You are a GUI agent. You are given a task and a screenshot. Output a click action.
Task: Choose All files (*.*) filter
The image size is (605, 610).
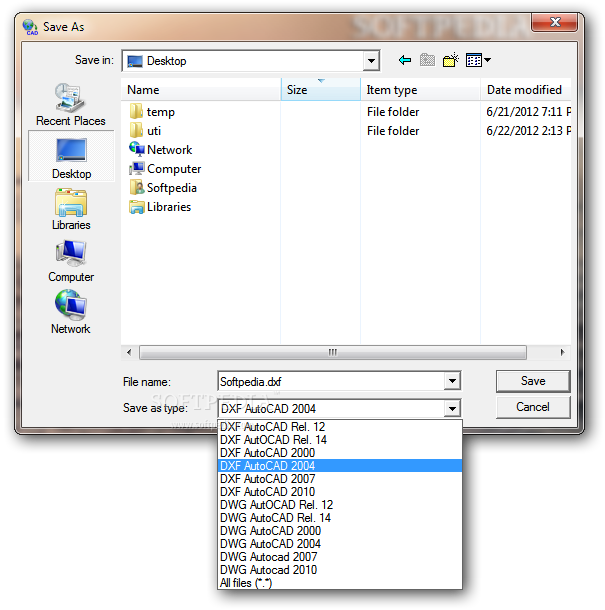pyautogui.click(x=340, y=583)
